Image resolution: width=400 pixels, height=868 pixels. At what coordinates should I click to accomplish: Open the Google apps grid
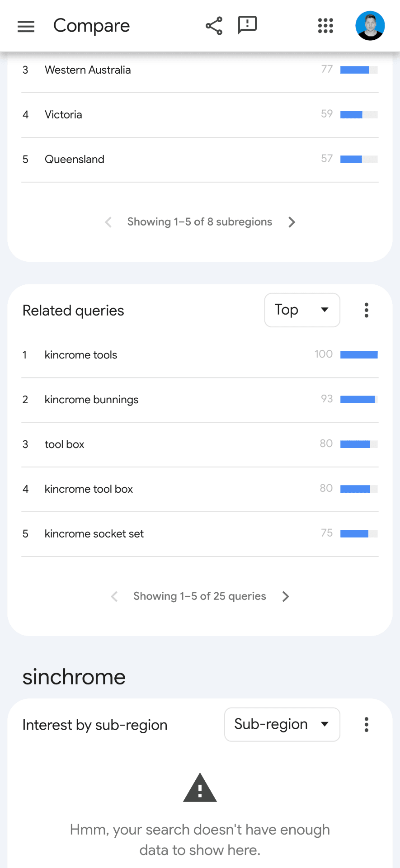click(x=325, y=26)
